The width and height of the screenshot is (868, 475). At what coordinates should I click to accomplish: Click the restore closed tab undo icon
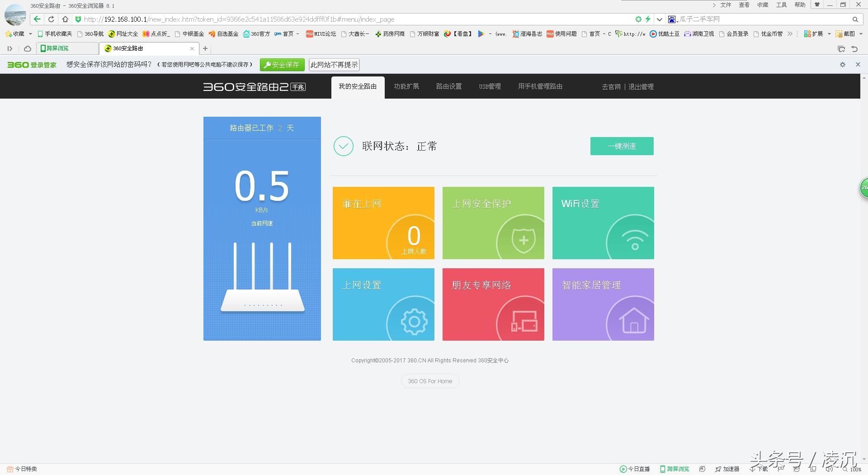(x=854, y=48)
